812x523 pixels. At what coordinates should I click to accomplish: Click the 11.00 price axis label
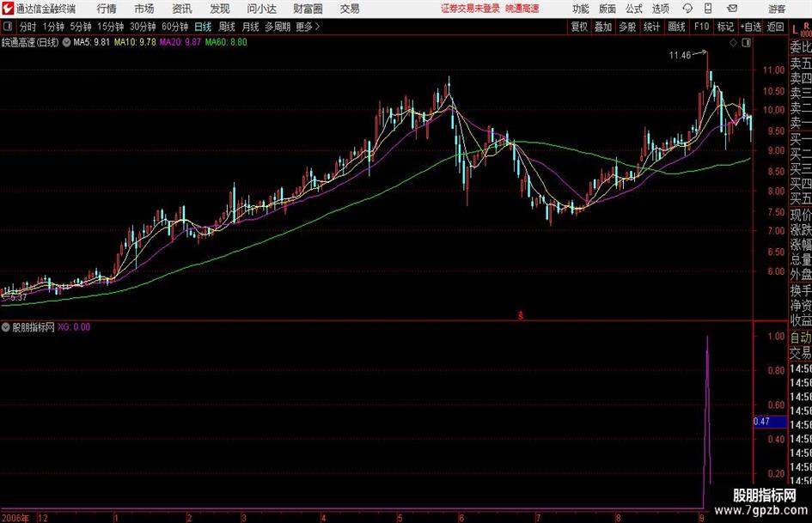pos(773,70)
